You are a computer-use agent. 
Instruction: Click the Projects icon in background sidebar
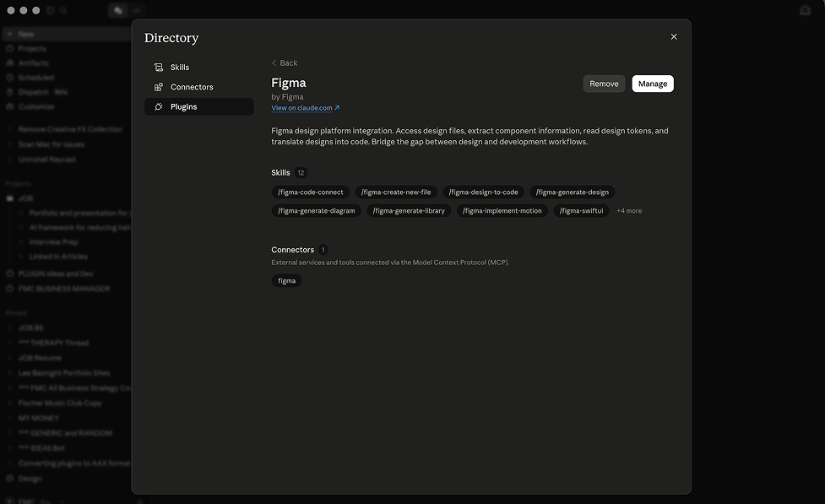click(x=9, y=48)
